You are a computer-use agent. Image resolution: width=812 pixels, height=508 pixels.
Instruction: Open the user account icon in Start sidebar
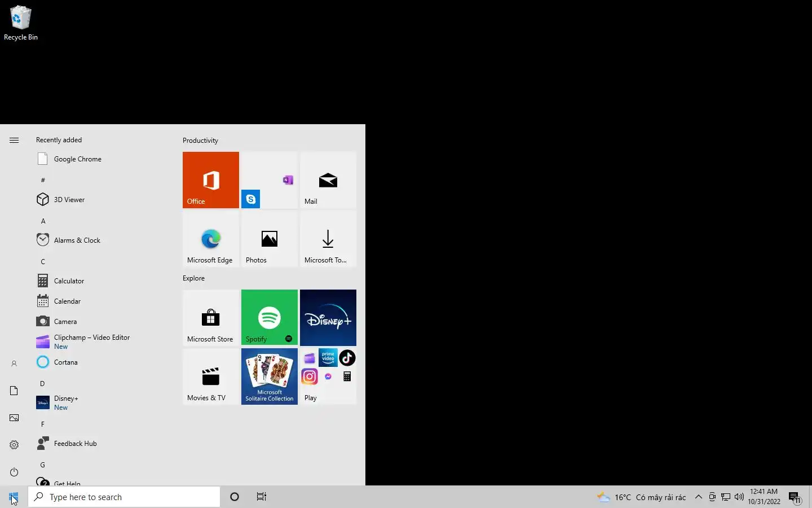[14, 364]
